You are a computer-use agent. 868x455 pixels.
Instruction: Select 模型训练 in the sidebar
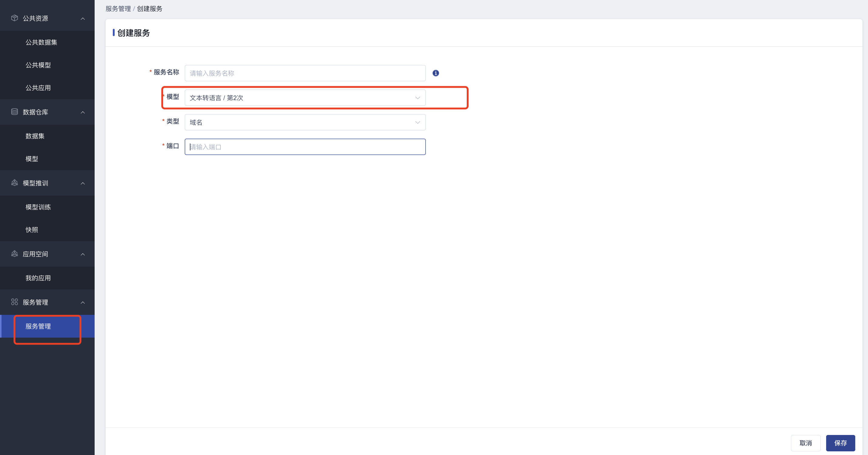pos(38,207)
